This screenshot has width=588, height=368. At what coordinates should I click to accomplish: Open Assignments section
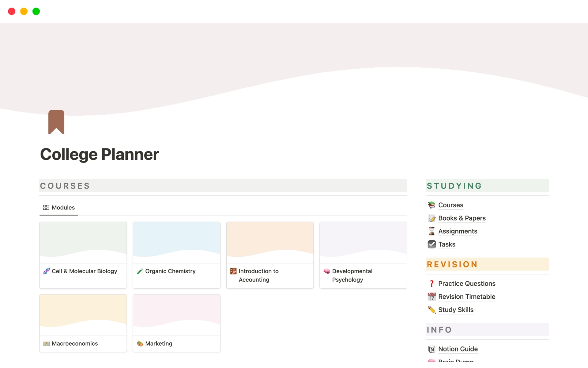tap(458, 231)
